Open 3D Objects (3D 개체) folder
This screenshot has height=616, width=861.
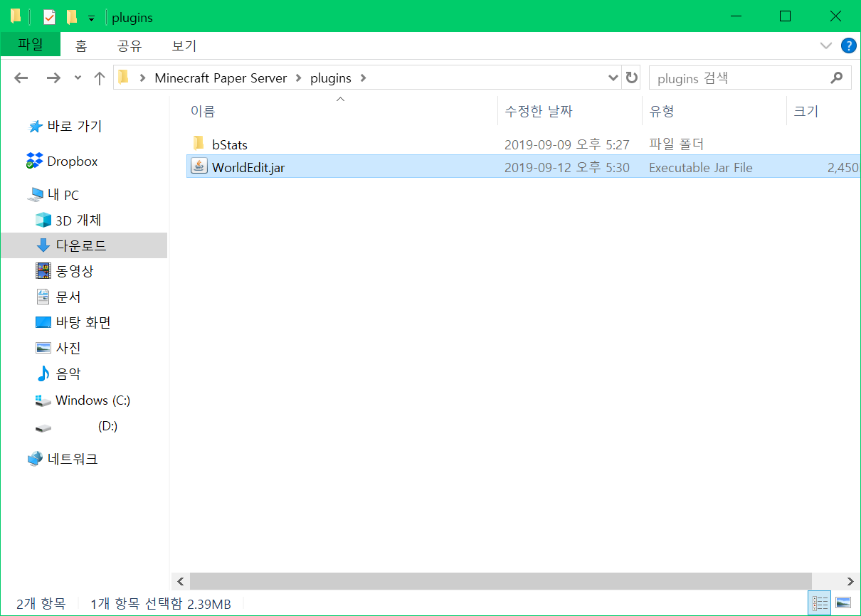(x=78, y=221)
